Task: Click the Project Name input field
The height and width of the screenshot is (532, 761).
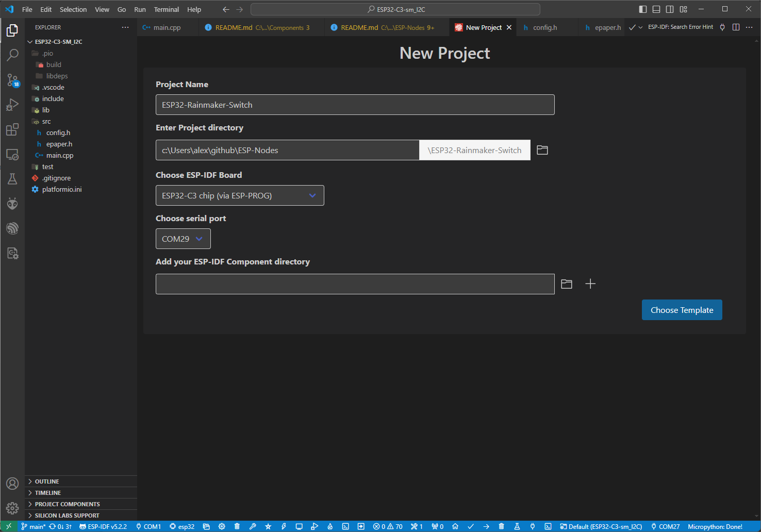Action: [x=355, y=105]
